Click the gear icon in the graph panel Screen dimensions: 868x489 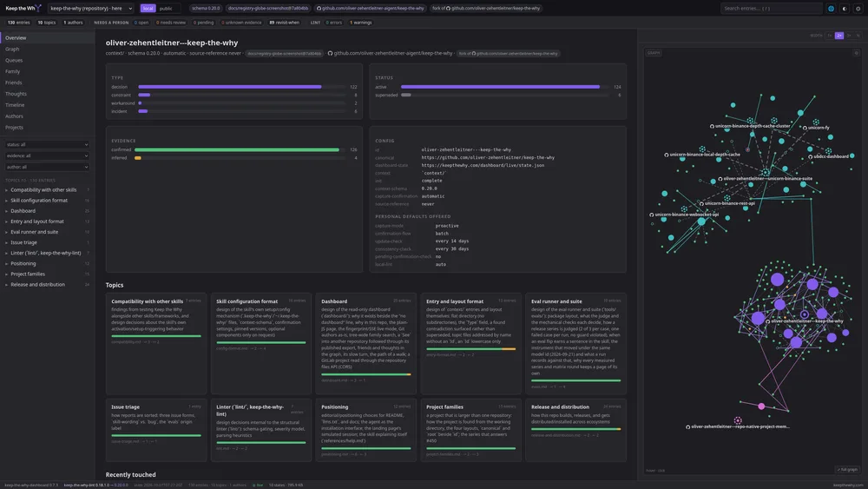[x=856, y=53]
